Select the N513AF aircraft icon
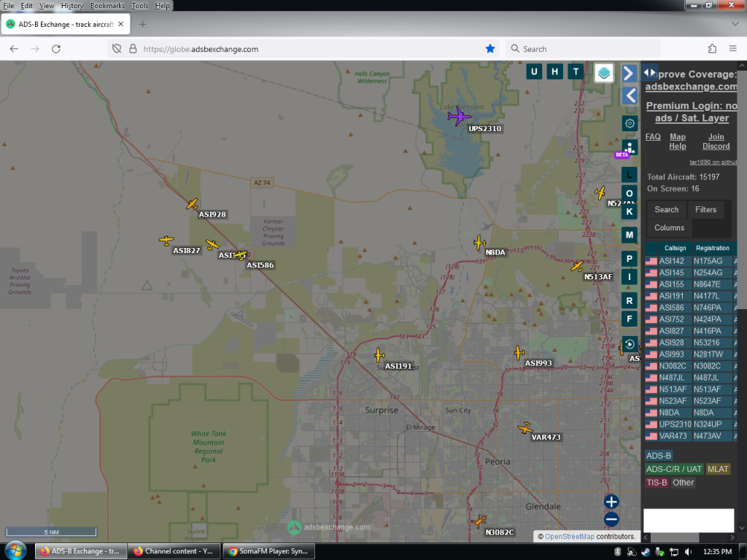Image resolution: width=747 pixels, height=560 pixels. (x=577, y=265)
